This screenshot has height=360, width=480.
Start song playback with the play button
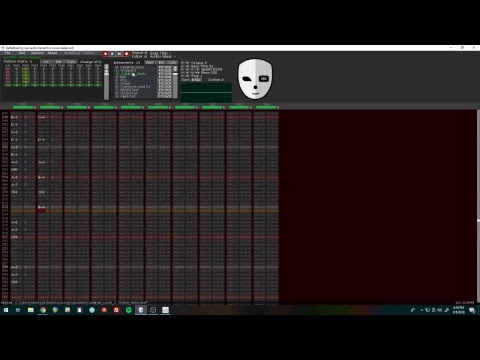click(112, 54)
